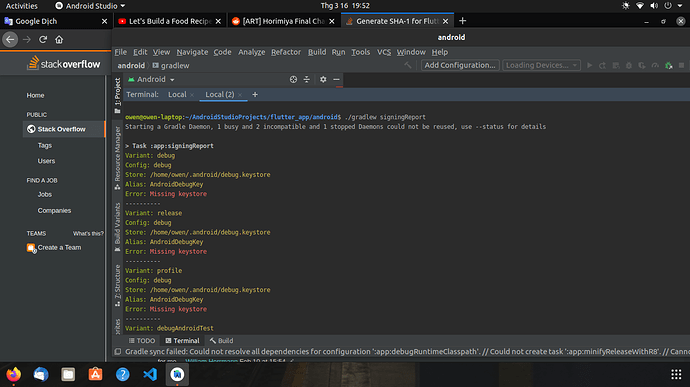Open the Build menu
Viewport: 690px width, 387px height.
point(317,52)
